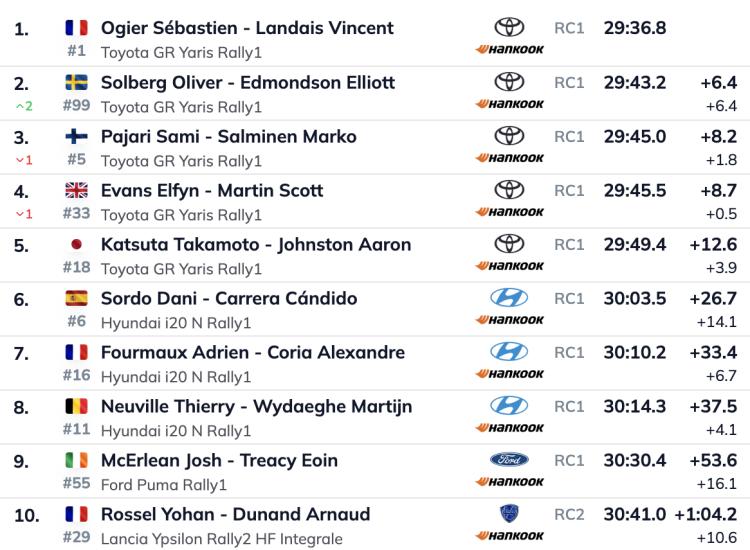Click Katsuta's stage time 29:49.4
Viewport: 750px width, 550px height.
[x=635, y=244]
